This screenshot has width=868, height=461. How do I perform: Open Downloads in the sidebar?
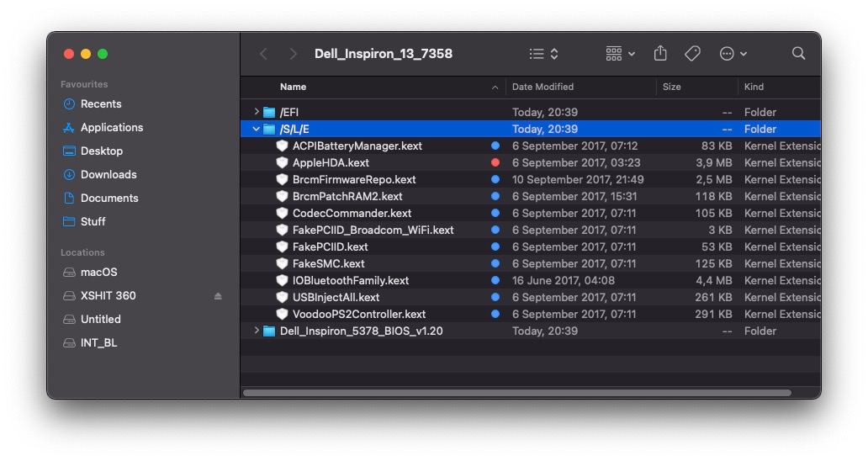pyautogui.click(x=99, y=174)
